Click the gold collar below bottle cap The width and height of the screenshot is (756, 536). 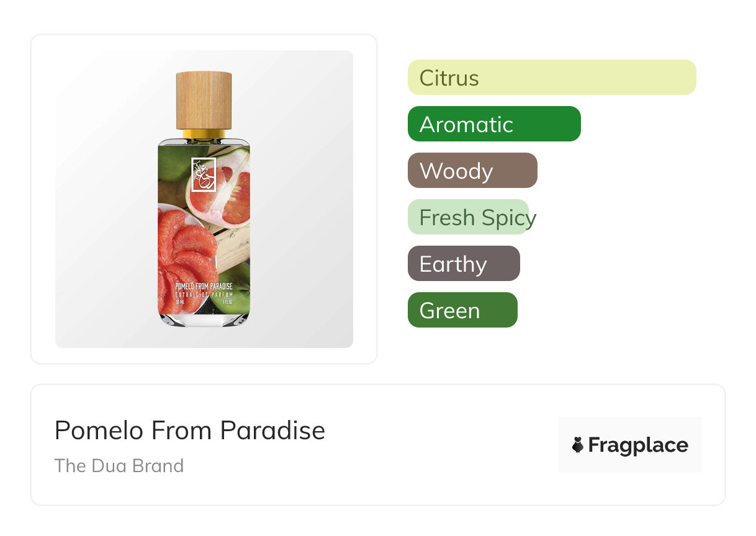(204, 133)
